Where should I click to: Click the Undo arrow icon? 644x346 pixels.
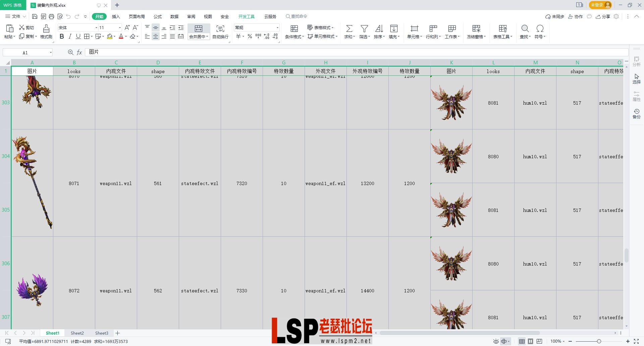[68, 16]
